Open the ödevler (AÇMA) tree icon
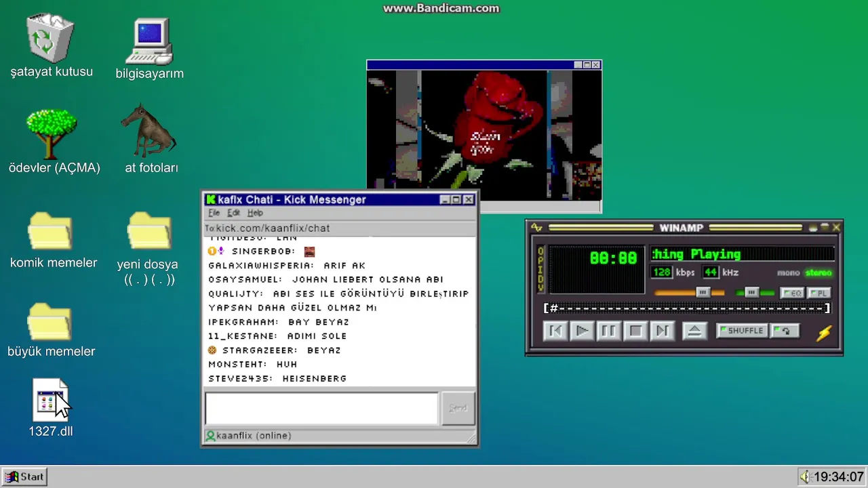The height and width of the screenshot is (488, 868). click(52, 134)
